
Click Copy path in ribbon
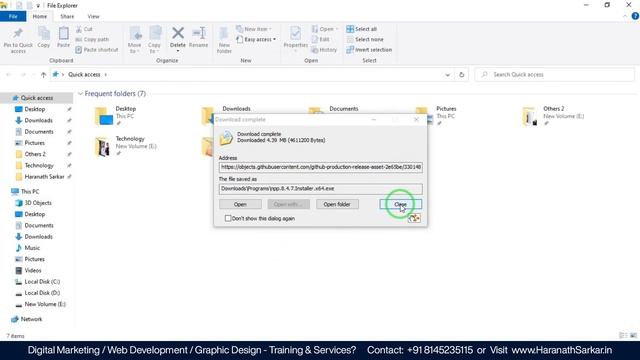[x=92, y=39]
